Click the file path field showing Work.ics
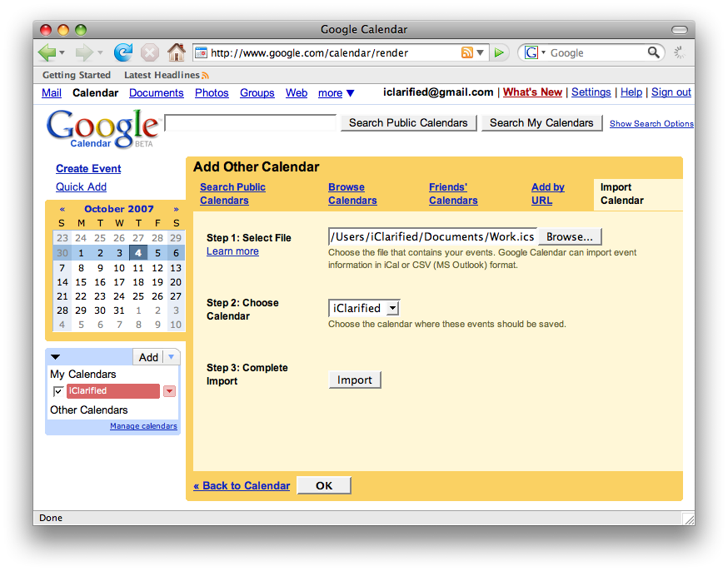The height and width of the screenshot is (571, 728). click(x=432, y=236)
